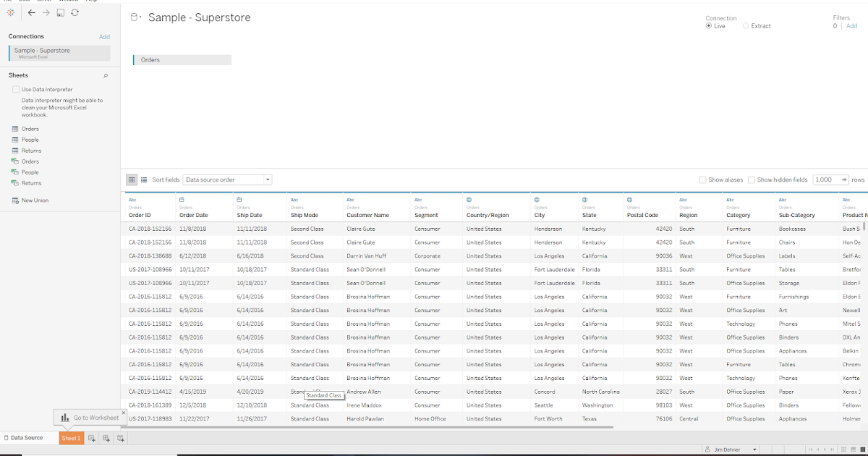Change City globe type icon

[x=537, y=200]
